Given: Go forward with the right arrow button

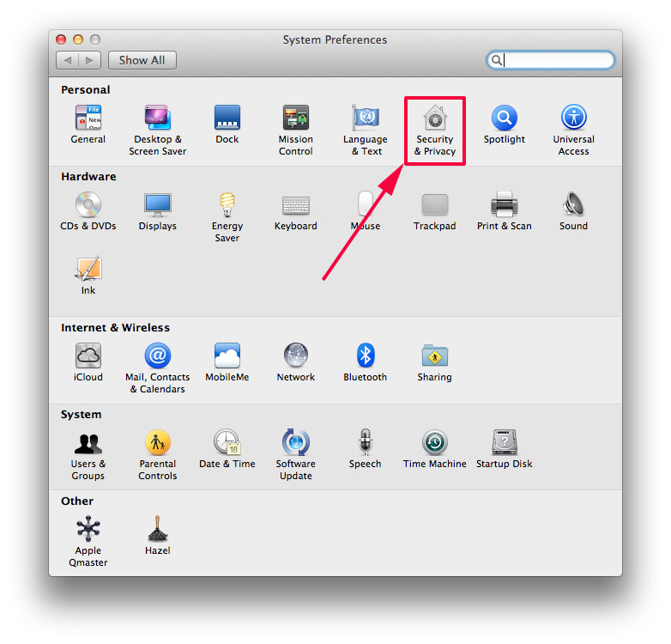Looking at the screenshot, I should click(x=89, y=60).
